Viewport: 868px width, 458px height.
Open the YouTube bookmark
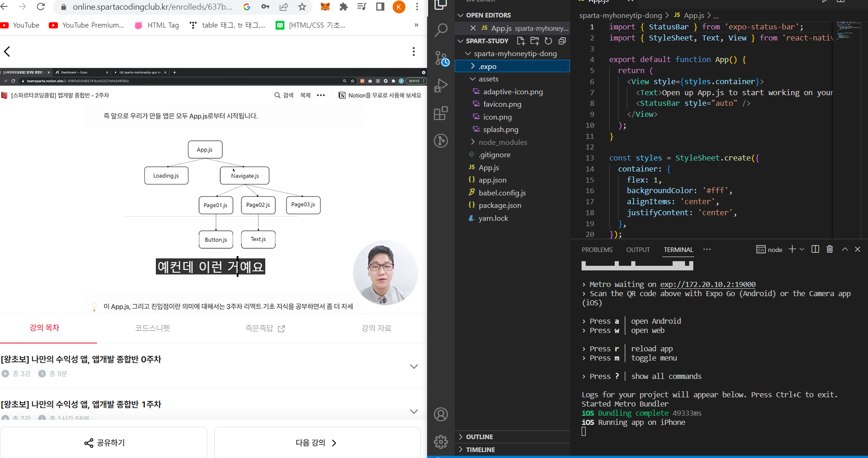pos(20,25)
